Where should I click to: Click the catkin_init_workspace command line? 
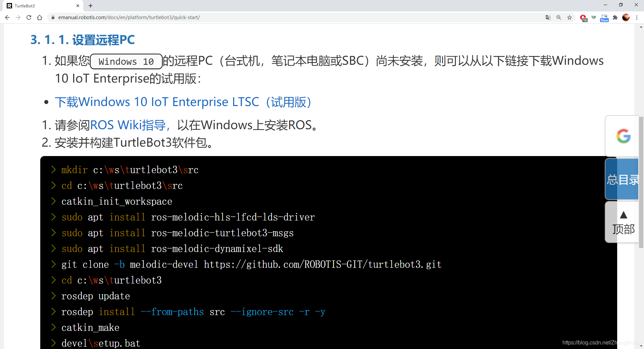[x=117, y=201]
